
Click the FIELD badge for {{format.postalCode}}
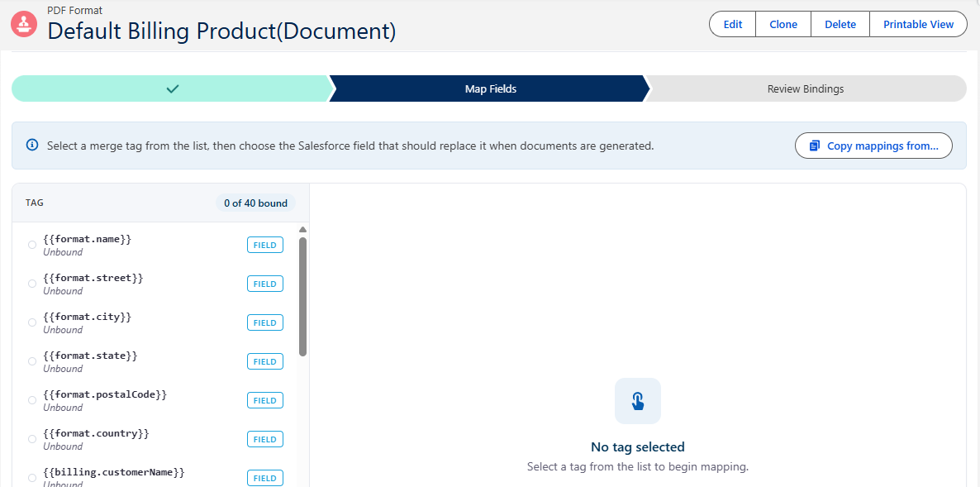point(265,400)
